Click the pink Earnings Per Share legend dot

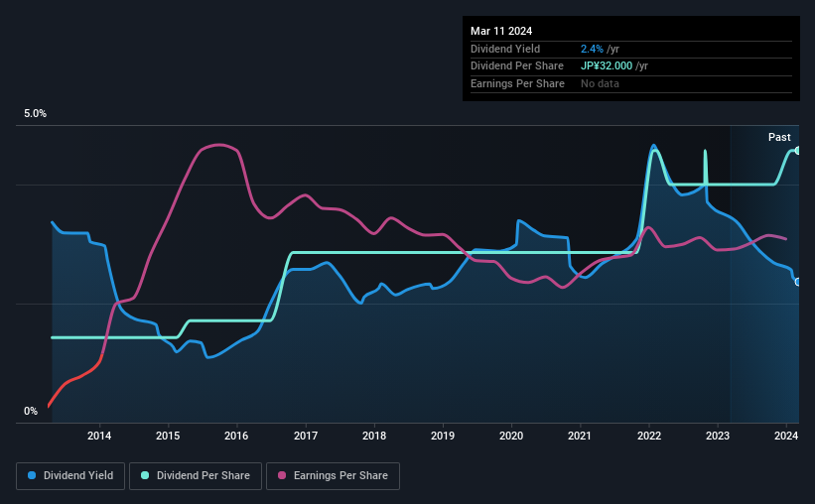pos(282,476)
